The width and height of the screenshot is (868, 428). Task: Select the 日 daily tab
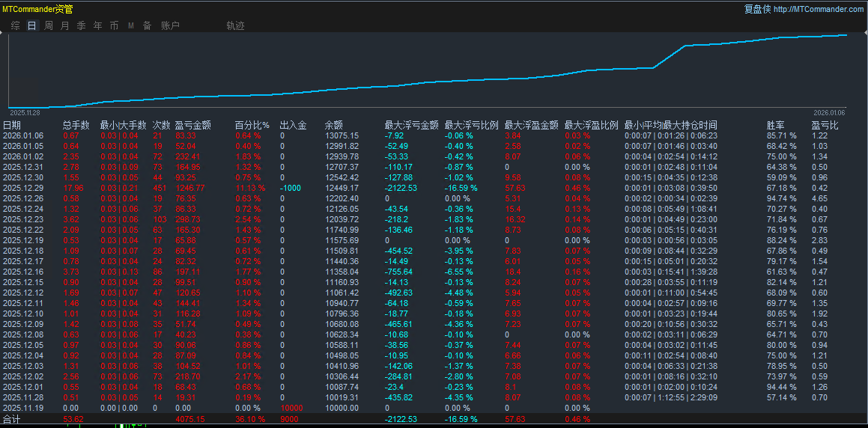32,25
